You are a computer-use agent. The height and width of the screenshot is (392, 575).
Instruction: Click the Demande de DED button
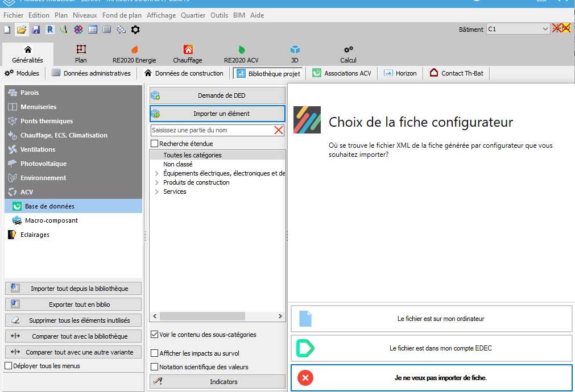click(x=217, y=95)
